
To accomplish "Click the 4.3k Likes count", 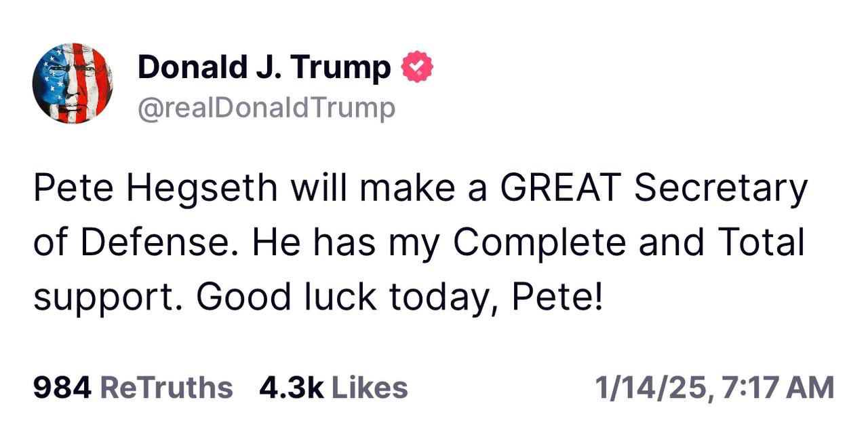I will click(x=333, y=388).
